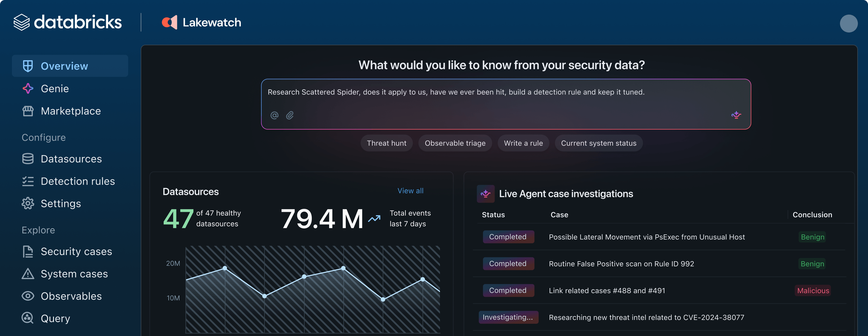Click the Detection rules checklist icon

pos(28,181)
